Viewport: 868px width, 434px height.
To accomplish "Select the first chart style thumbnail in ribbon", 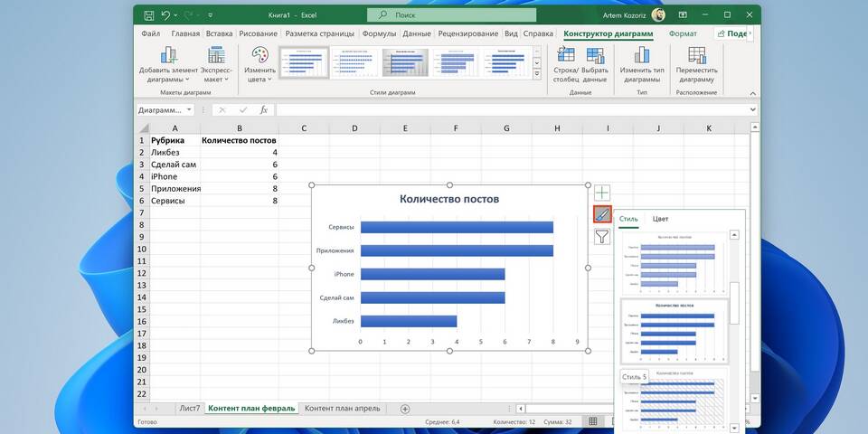I will click(304, 62).
